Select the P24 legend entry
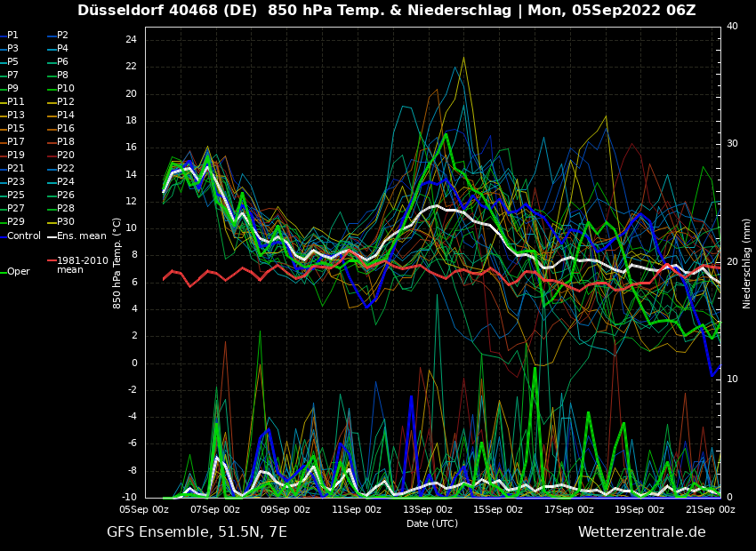Viewport: 756px width, 551px height. coord(66,182)
